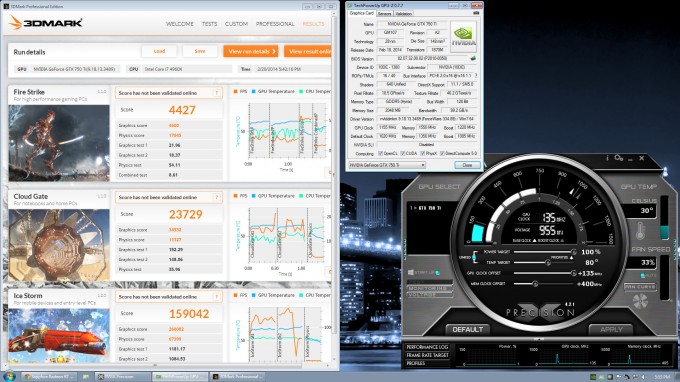Click the Default button in Precision X
Viewport: 680px width, 382px height.
click(x=468, y=330)
